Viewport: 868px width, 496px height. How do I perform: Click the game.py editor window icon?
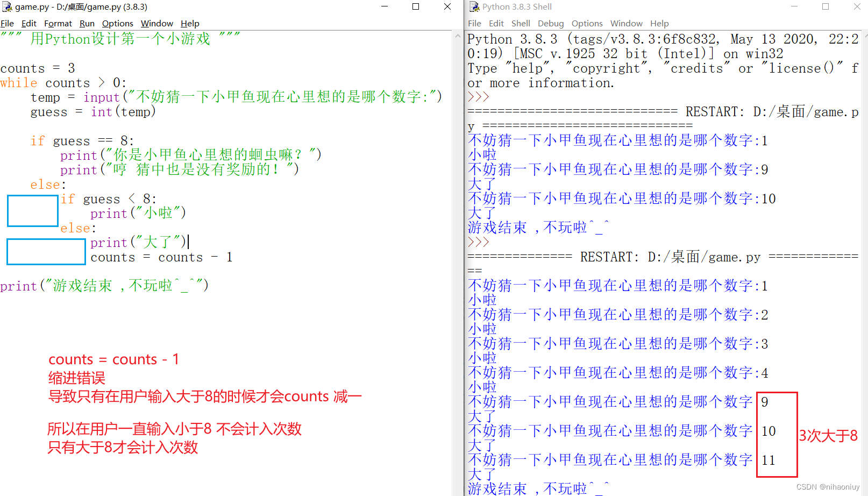tap(7, 7)
